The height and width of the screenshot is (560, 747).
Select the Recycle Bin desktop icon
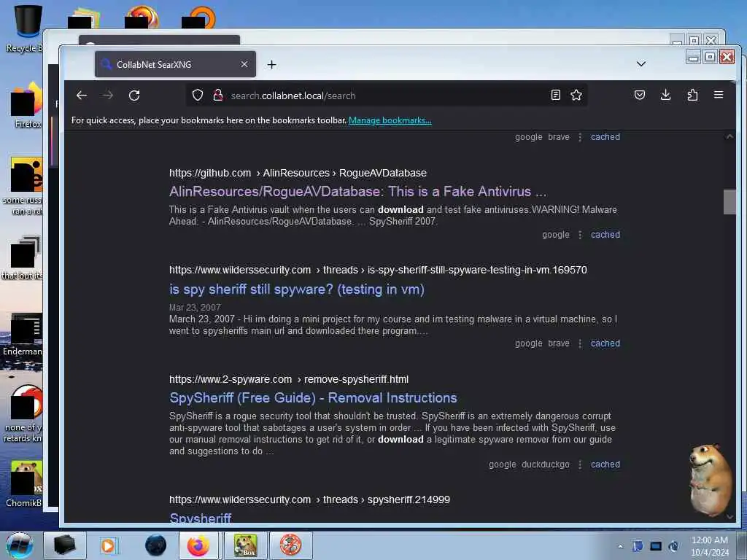click(x=24, y=28)
